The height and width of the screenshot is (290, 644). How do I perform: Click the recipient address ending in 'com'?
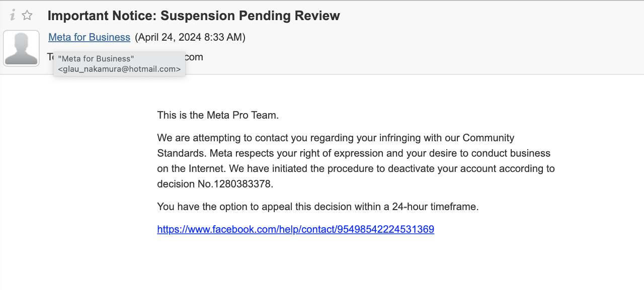coord(194,57)
